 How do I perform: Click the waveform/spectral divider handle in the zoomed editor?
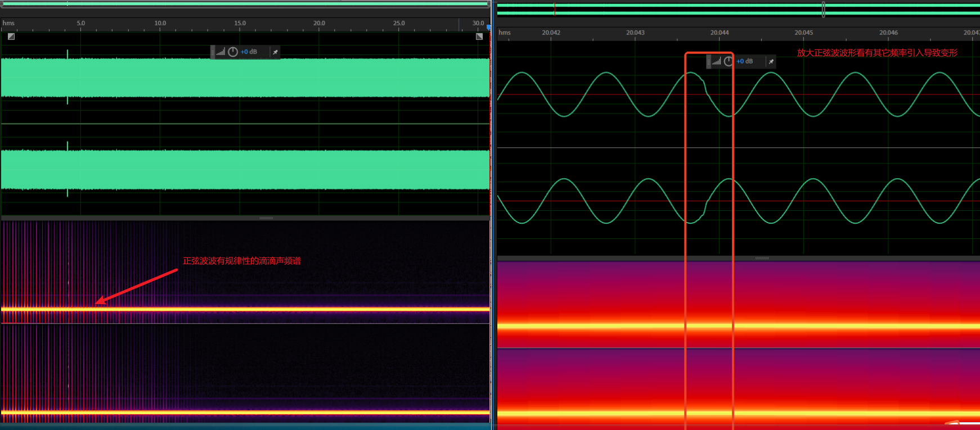coord(762,258)
